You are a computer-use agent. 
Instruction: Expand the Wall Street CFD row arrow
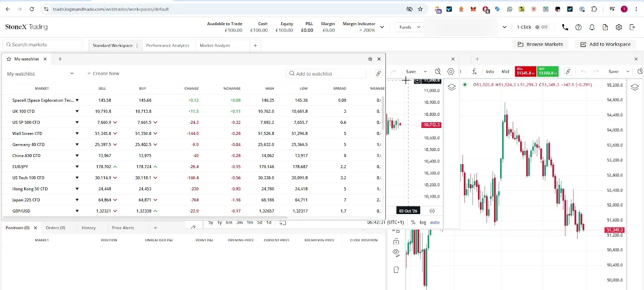click(77, 133)
